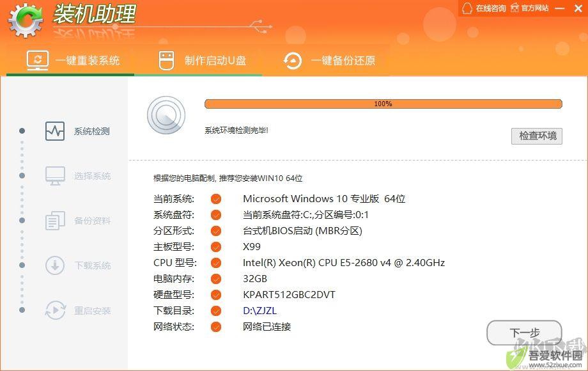Click the CPU 型号 status check icon
The width and height of the screenshot is (588, 371).
(216, 263)
